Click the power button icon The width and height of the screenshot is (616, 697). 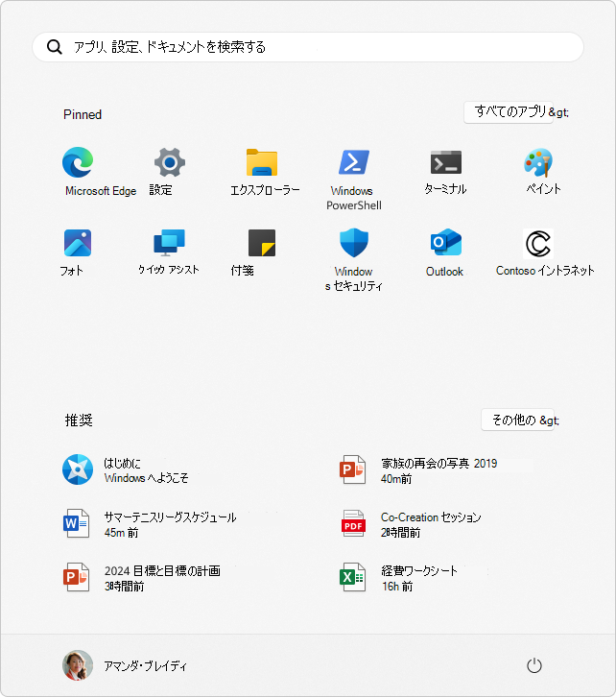click(534, 665)
